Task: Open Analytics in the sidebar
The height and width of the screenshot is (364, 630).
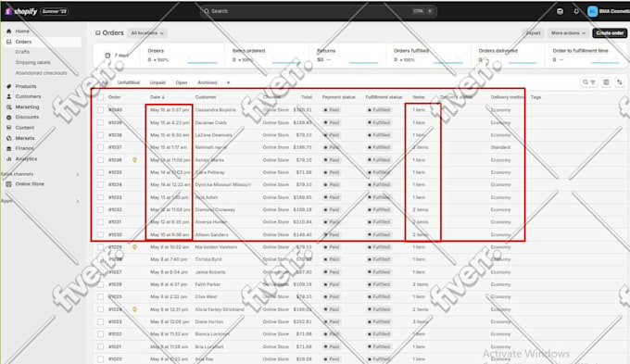Action: [x=26, y=158]
